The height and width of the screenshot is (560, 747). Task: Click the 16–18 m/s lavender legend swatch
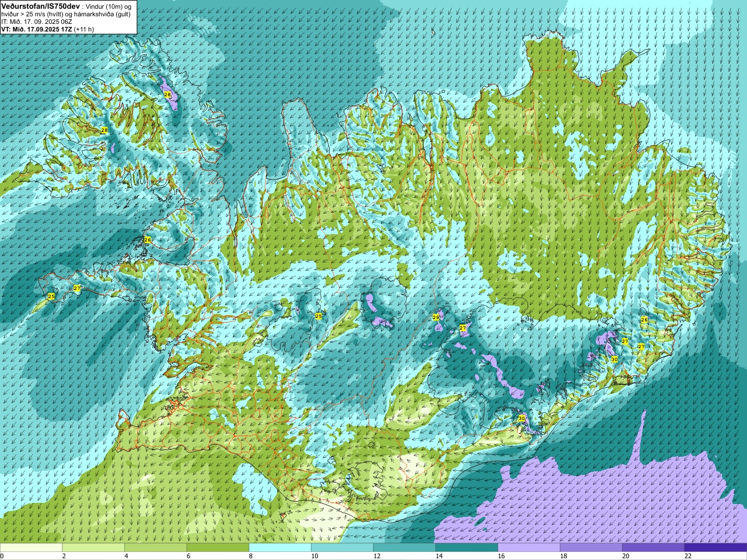pyautogui.click(x=529, y=547)
